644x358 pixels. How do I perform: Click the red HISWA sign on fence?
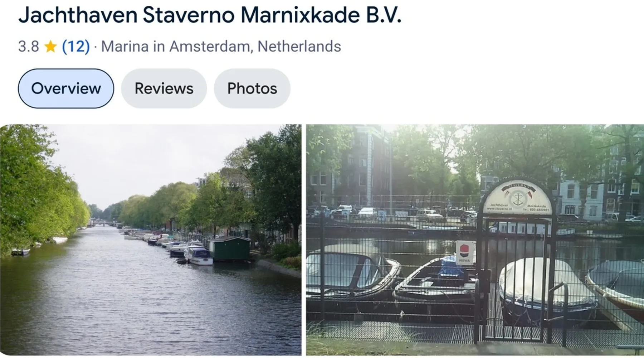(x=465, y=252)
